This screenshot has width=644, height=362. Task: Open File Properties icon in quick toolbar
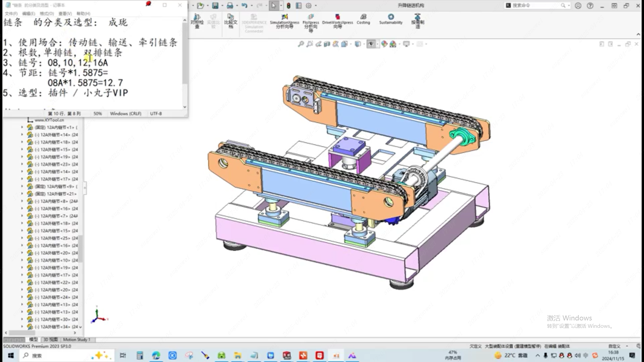pos(299,6)
